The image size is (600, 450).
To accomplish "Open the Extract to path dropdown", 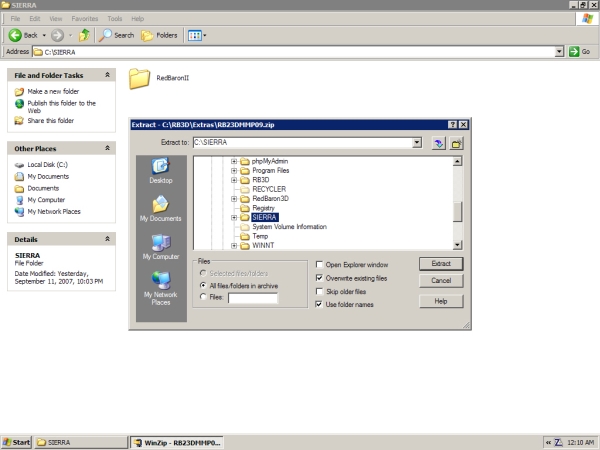I will (x=416, y=143).
